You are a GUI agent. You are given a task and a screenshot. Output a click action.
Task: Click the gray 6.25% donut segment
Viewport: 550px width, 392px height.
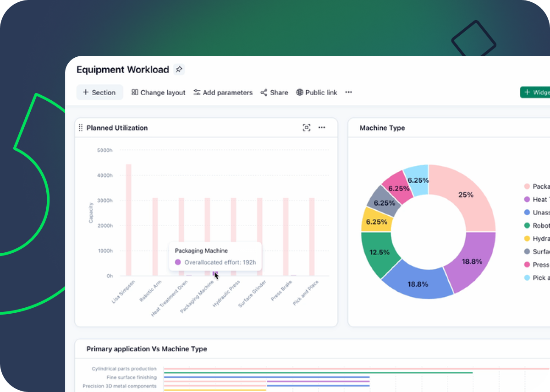coord(384,202)
